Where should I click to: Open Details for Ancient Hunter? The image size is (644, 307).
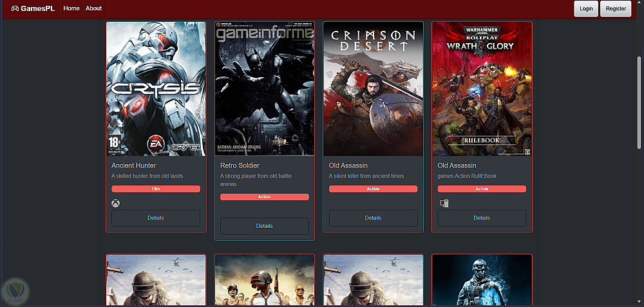[x=156, y=218]
